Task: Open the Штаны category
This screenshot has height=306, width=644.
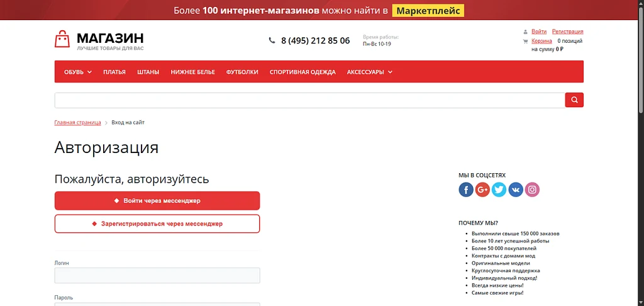Action: [148, 72]
